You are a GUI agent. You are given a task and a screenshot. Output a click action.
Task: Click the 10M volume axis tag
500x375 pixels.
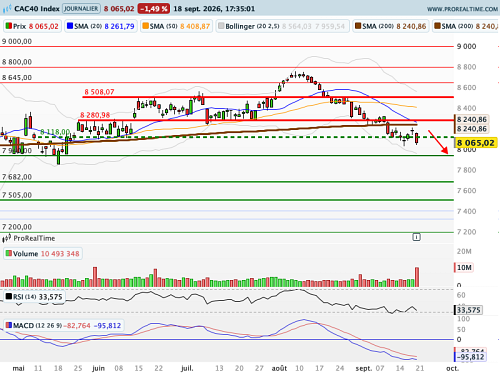464,267
